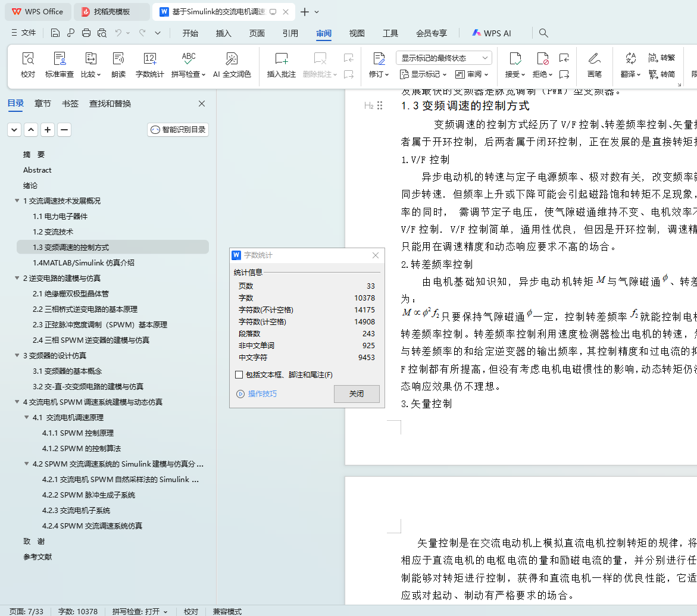
Task: Click the print icon in quick toolbar
Action: pos(86,33)
